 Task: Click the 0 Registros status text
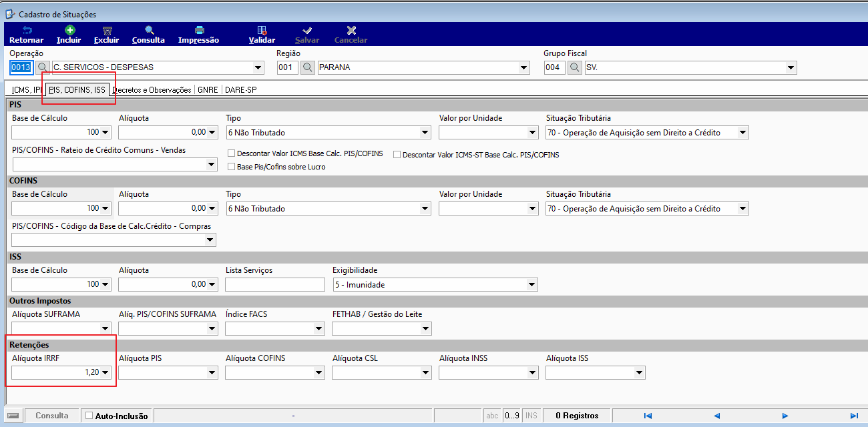click(x=577, y=416)
